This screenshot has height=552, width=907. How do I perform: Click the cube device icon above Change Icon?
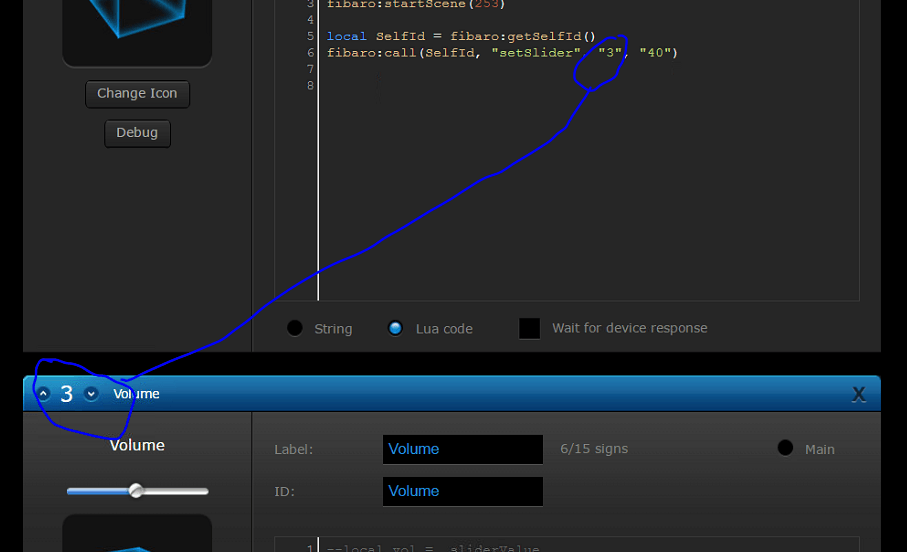137,30
